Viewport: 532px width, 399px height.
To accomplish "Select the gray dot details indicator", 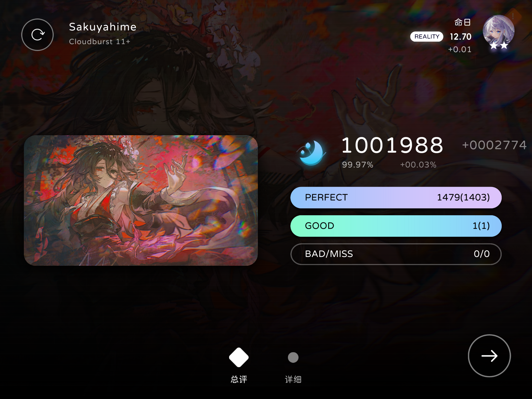I will pos(293,357).
